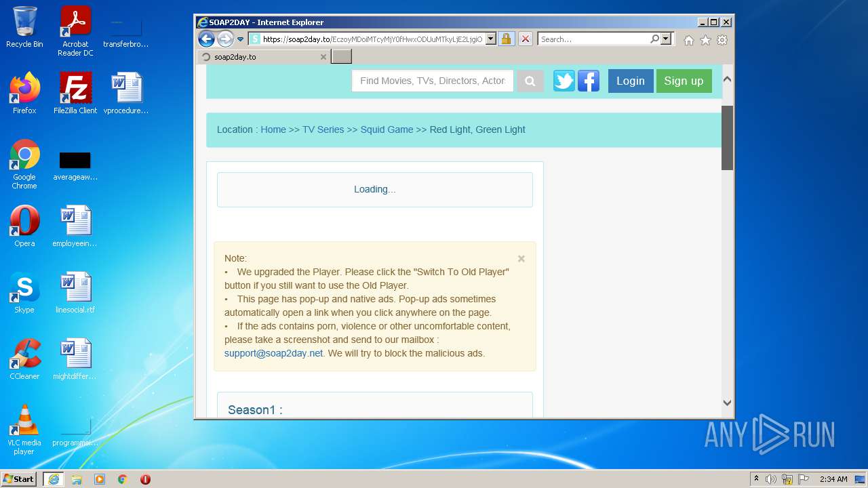Open the Tools gear icon
This screenshot has width=868, height=488.
(x=722, y=40)
